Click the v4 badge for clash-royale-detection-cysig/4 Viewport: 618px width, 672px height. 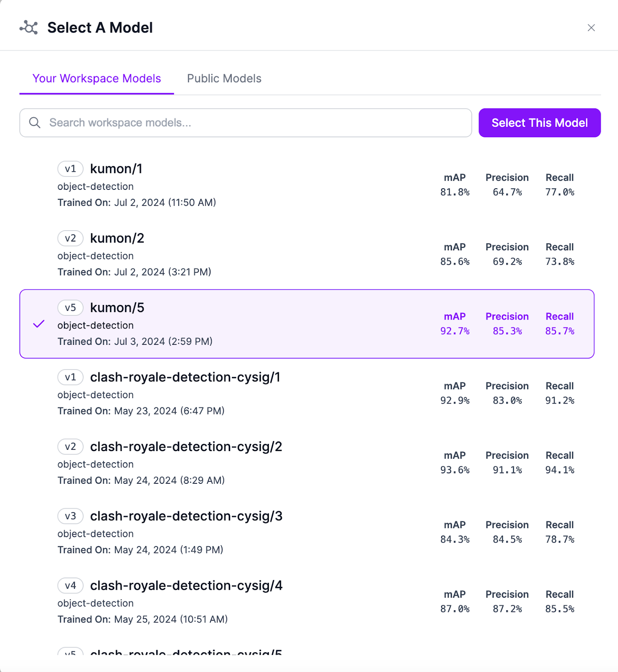(70, 585)
